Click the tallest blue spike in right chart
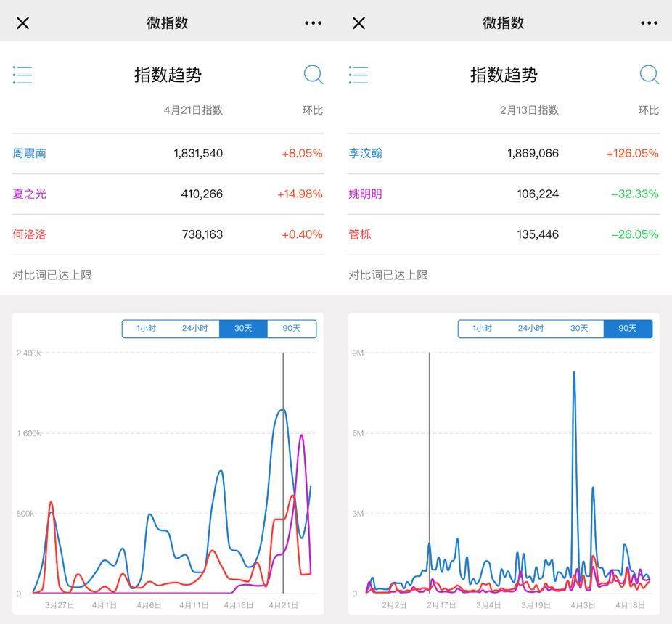This screenshot has width=672, height=624. pos(574,373)
